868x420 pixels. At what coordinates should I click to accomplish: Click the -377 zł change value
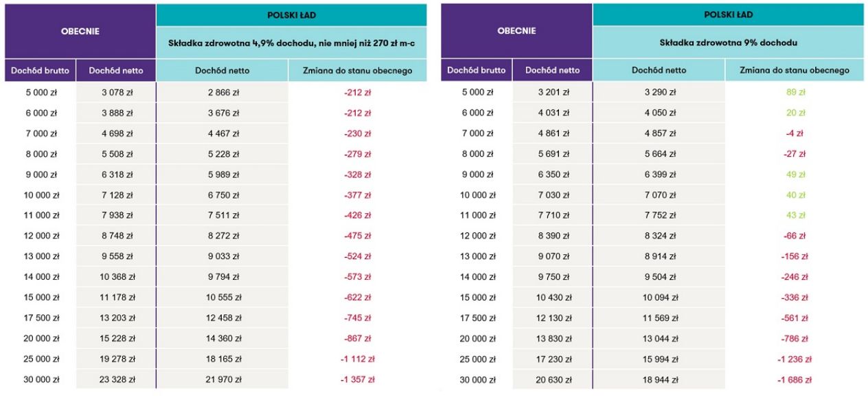tap(357, 195)
